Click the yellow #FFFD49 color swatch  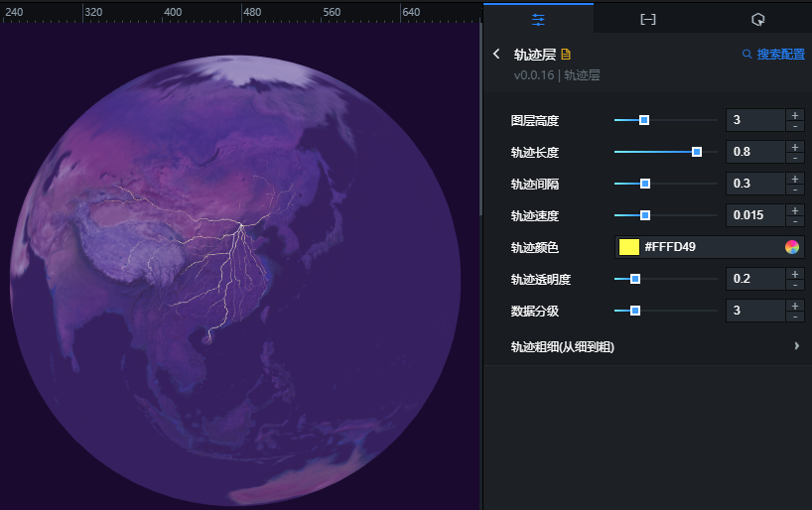click(x=629, y=247)
